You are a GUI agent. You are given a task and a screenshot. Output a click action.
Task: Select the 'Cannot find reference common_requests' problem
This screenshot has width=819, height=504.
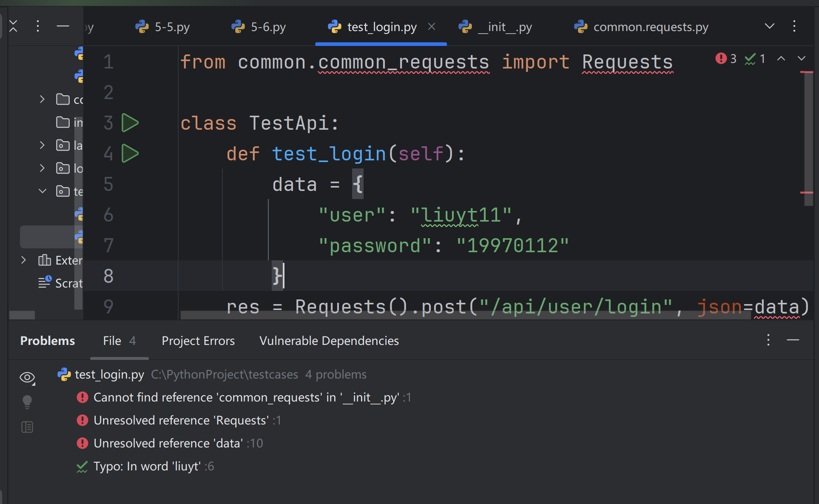click(x=246, y=397)
